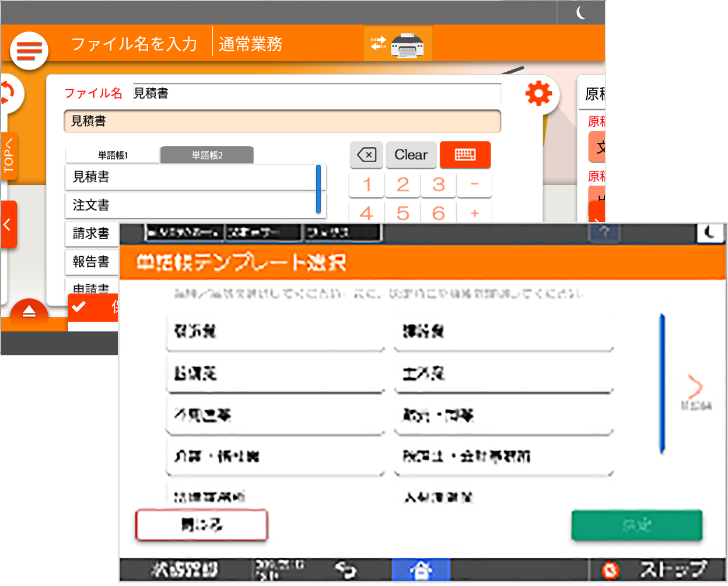Click the printer transfer icon
The image size is (728, 586).
pos(398,44)
